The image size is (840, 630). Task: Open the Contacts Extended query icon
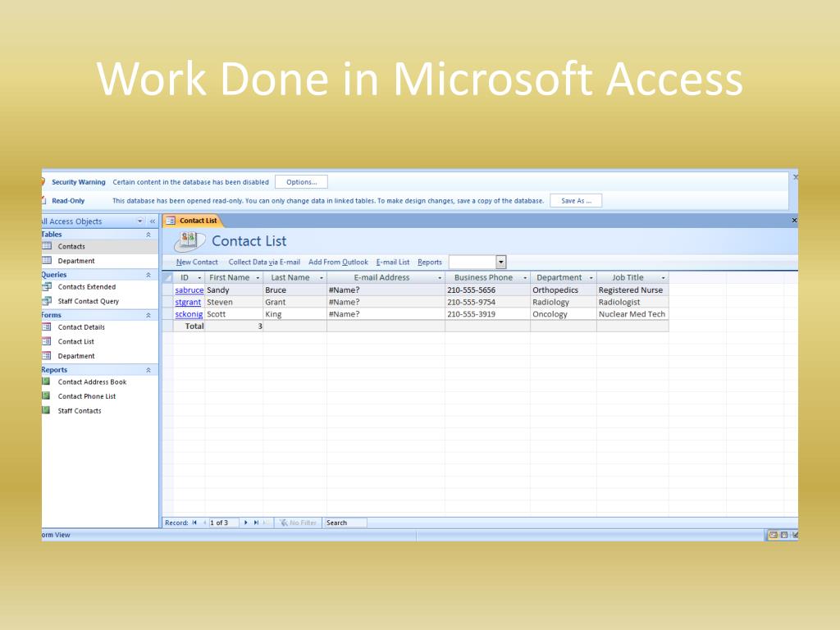pyautogui.click(x=47, y=286)
